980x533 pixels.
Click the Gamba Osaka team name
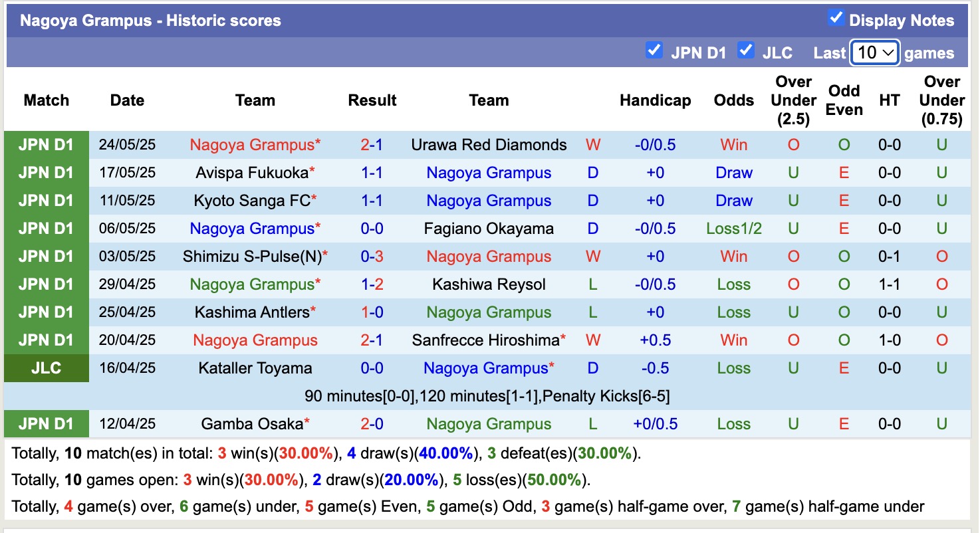(x=252, y=424)
